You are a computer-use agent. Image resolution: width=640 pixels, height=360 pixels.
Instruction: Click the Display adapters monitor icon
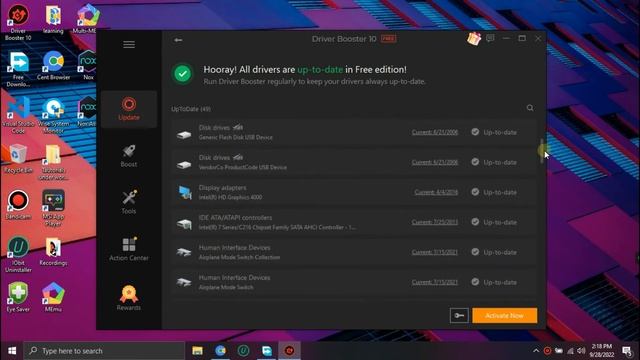tap(185, 192)
